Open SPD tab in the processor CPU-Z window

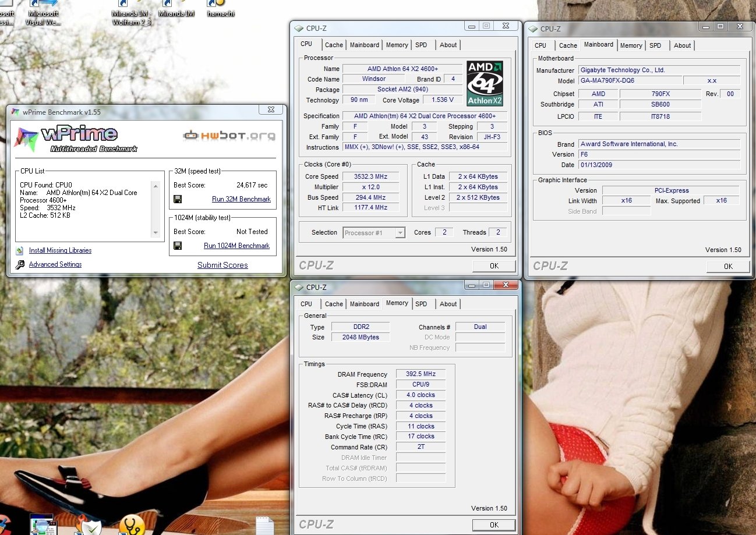422,45
